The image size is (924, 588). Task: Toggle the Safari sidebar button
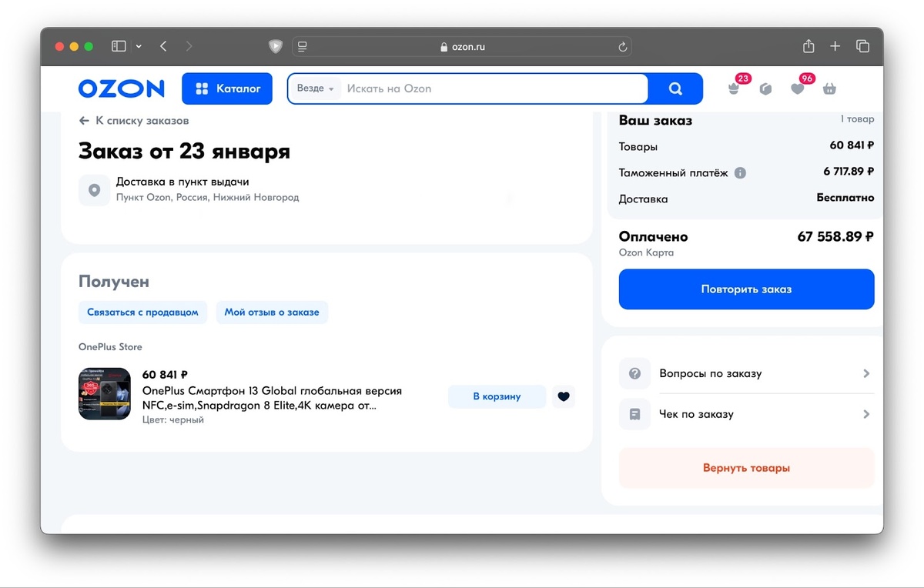point(119,46)
